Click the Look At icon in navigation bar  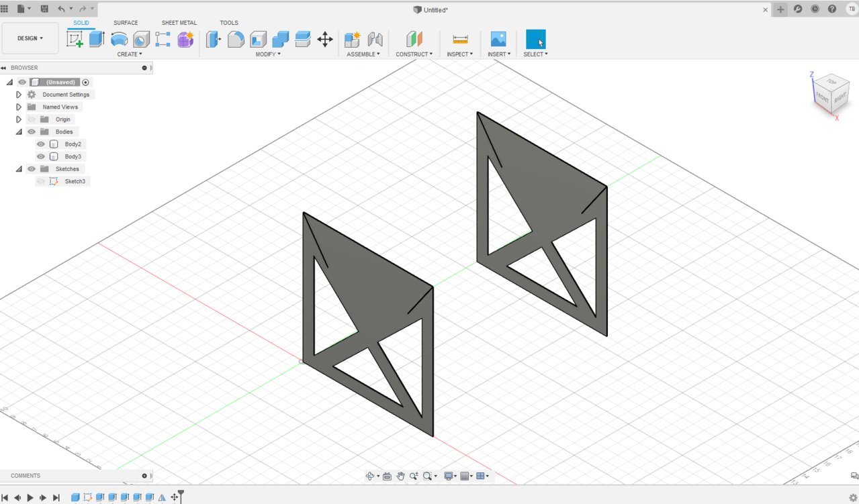click(x=387, y=476)
